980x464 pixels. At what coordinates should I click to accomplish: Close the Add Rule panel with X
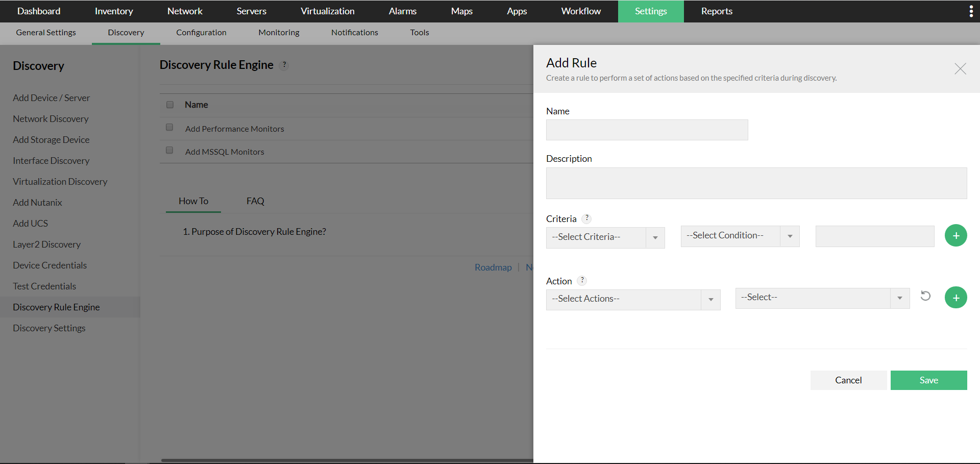pyautogui.click(x=960, y=69)
